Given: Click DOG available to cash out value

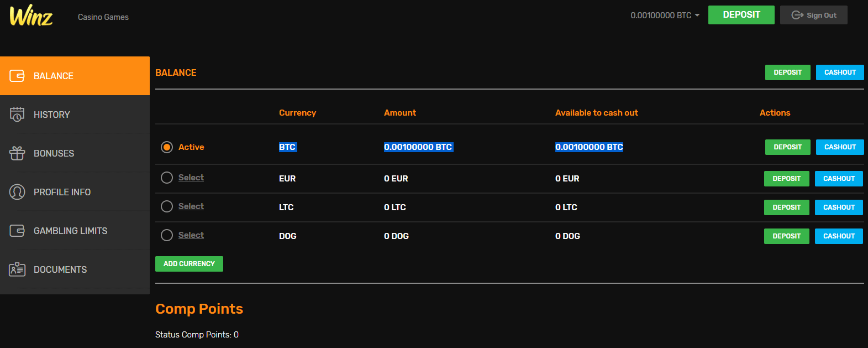Looking at the screenshot, I should (568, 236).
